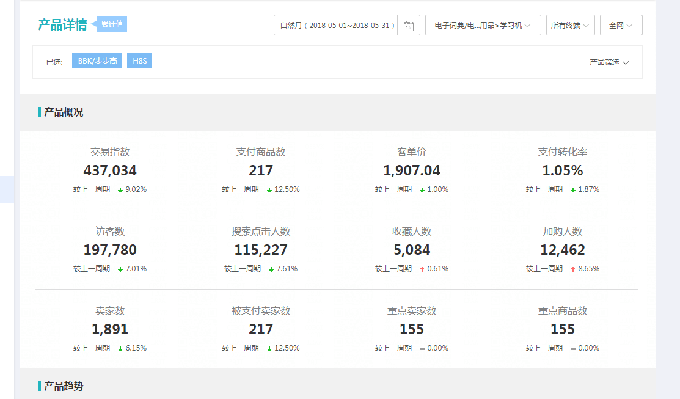Click the 加购人数 metric label
680x399 pixels.
(x=562, y=231)
